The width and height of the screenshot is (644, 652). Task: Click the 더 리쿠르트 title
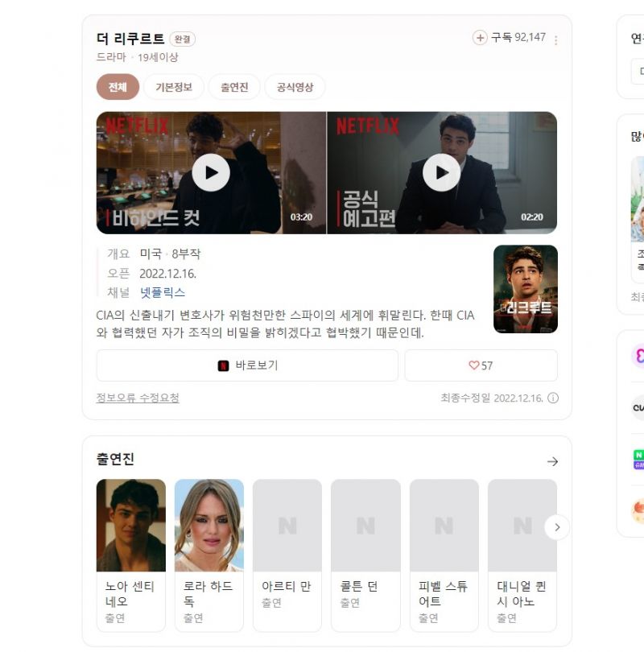(130, 39)
